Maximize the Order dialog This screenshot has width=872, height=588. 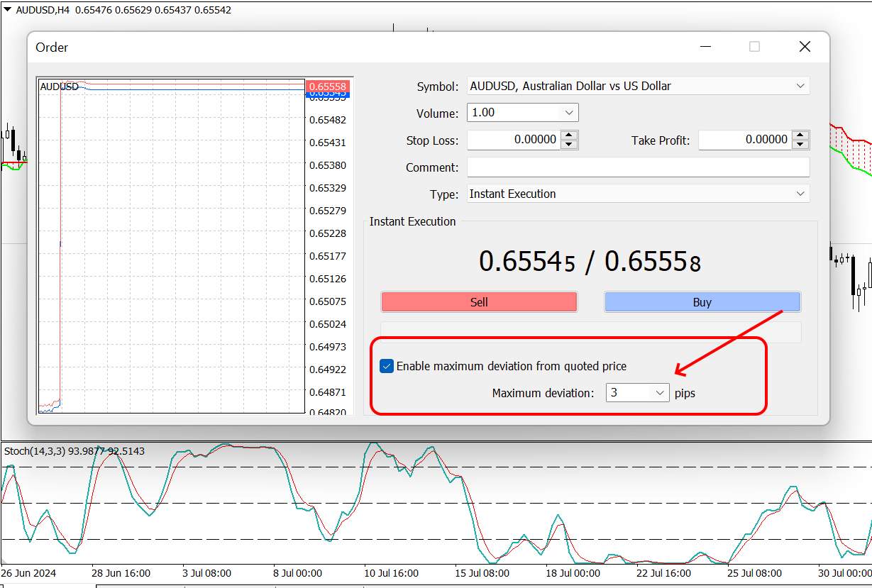click(754, 47)
